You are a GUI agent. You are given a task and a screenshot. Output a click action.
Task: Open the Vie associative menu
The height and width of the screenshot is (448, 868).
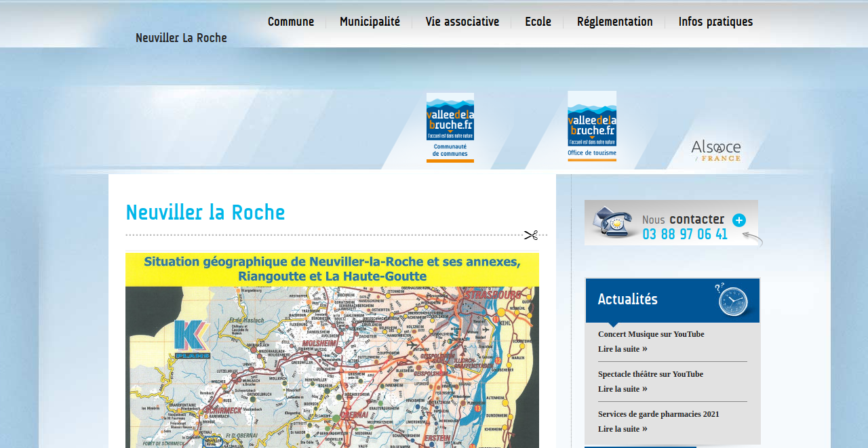click(x=462, y=22)
